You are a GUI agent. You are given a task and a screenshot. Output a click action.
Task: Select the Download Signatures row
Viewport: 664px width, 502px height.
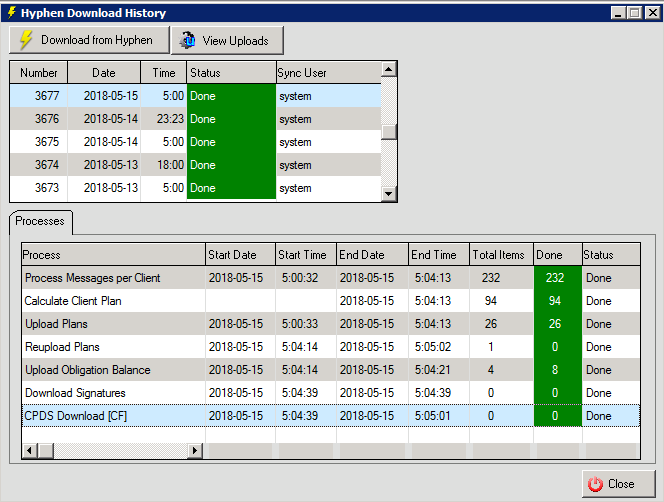(331, 393)
